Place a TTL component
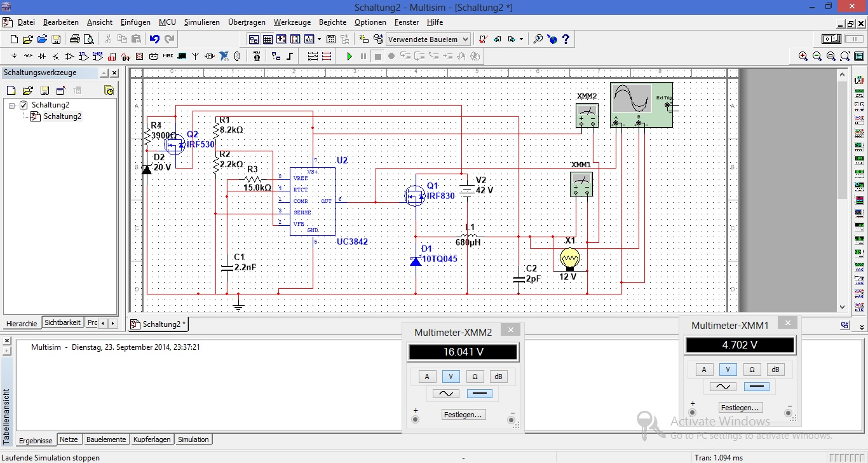 click(83, 56)
